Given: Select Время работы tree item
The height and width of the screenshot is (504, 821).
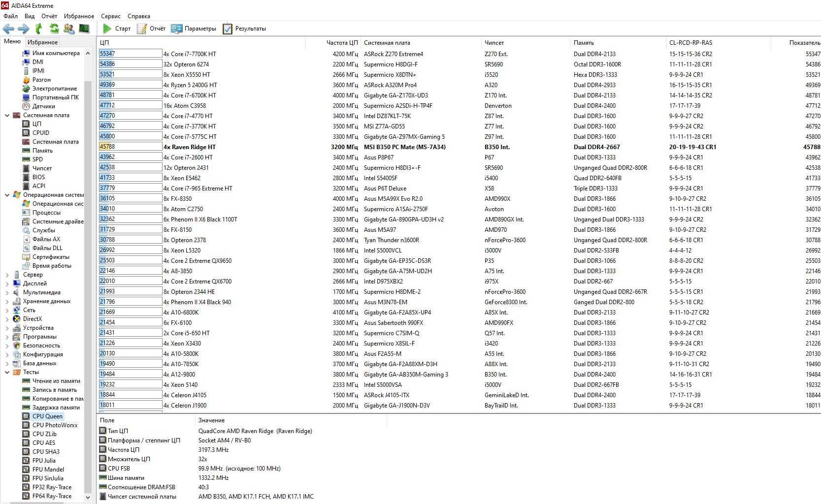Looking at the screenshot, I should tap(52, 266).
